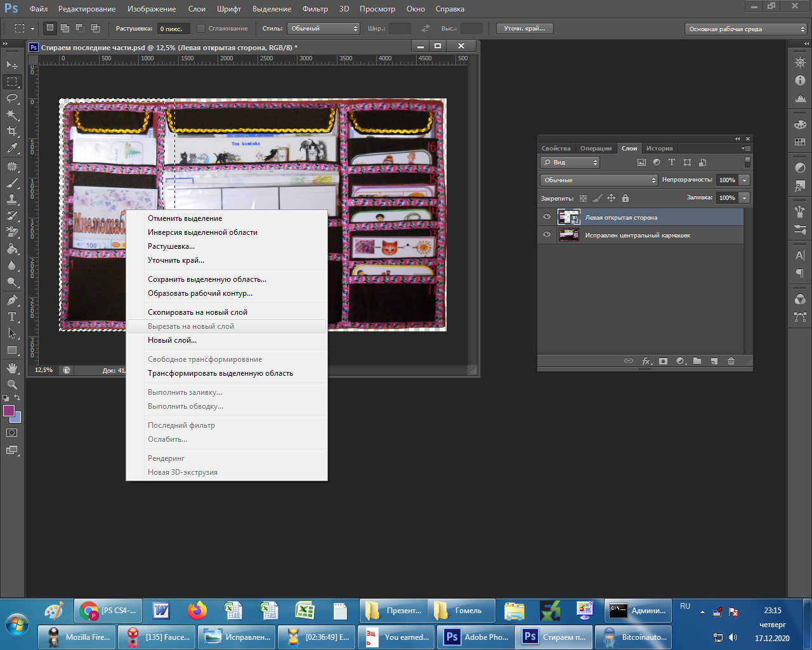Image resolution: width=812 pixels, height=650 pixels.
Task: Hide the Исправлен центральный кармашек layer
Action: [547, 235]
